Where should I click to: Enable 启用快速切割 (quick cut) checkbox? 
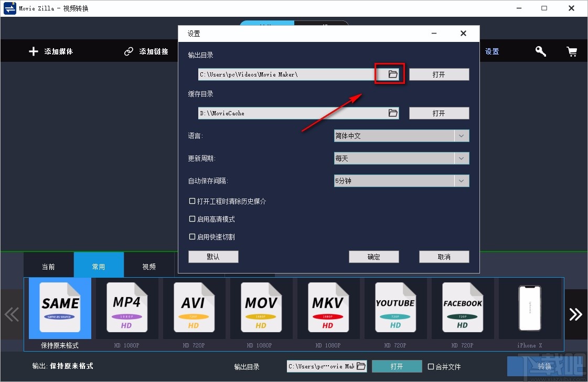pyautogui.click(x=193, y=236)
